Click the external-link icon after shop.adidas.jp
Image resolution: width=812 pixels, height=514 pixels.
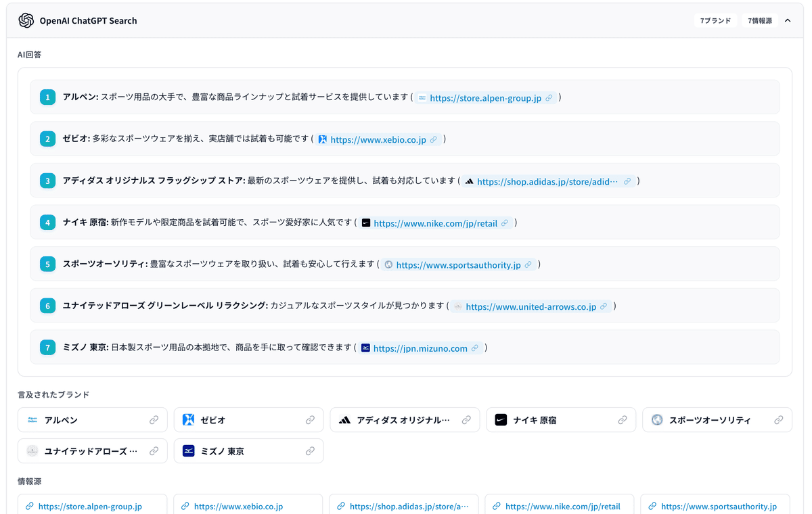point(627,181)
